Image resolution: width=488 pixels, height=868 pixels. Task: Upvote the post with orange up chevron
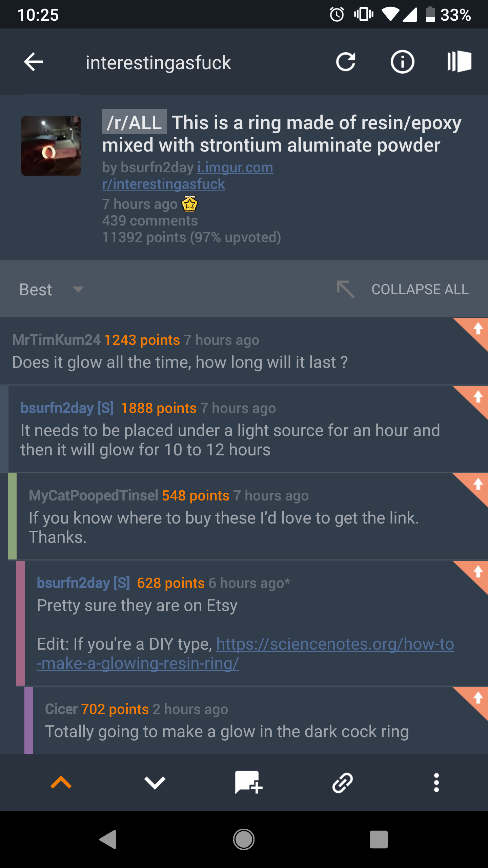[61, 783]
